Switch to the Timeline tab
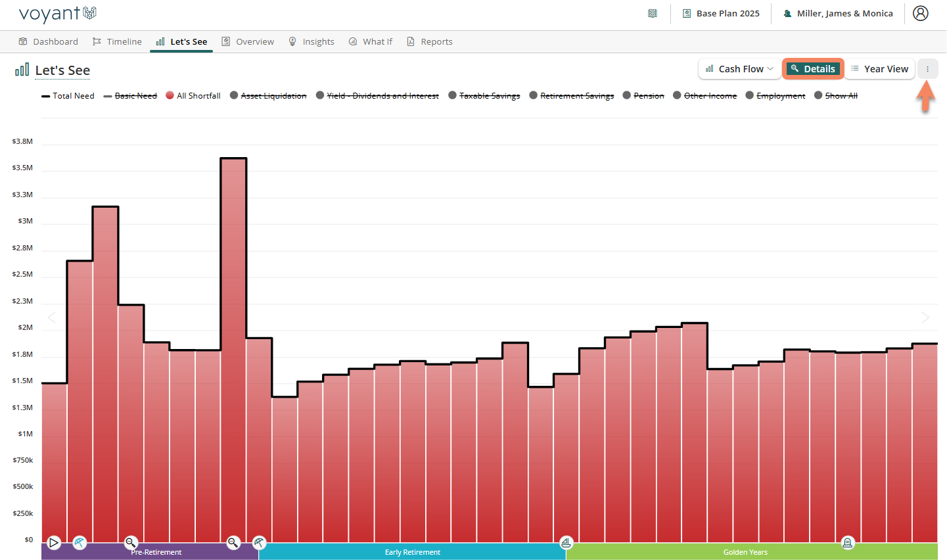This screenshot has width=947, height=560. pyautogui.click(x=117, y=41)
